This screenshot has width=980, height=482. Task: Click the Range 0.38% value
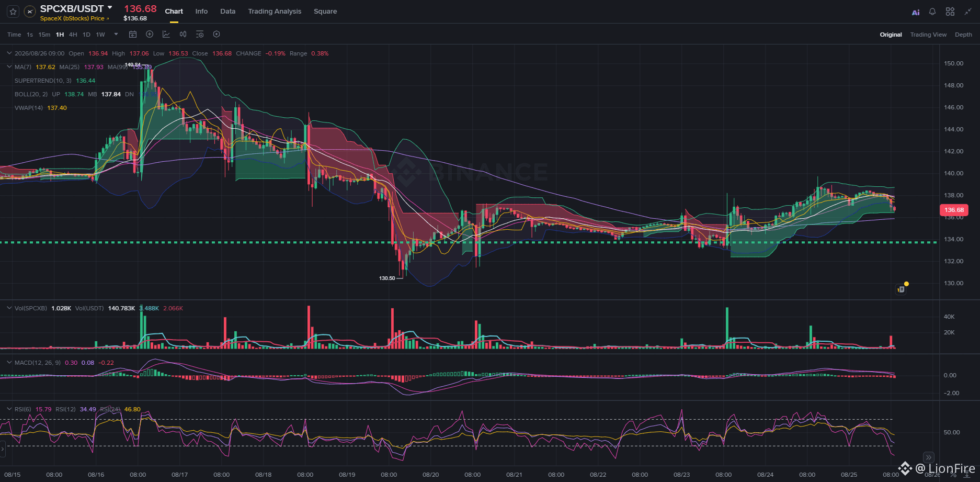[x=320, y=53]
